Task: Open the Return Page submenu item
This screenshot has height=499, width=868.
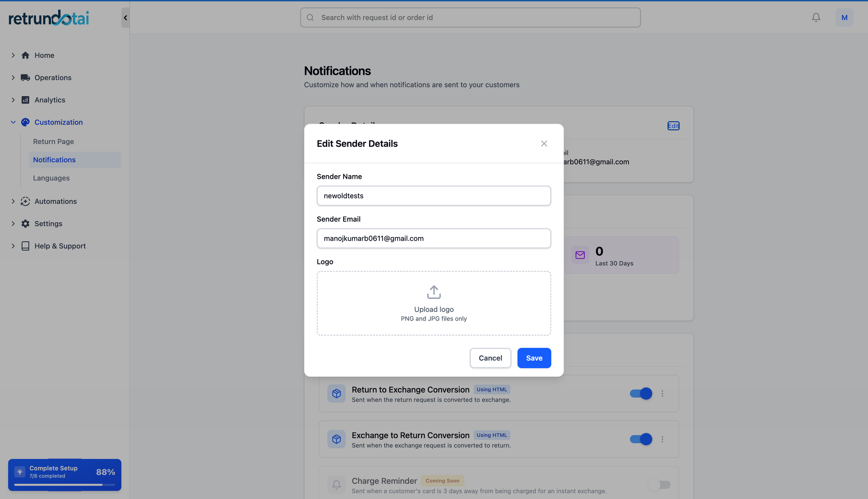Action: [x=53, y=141]
